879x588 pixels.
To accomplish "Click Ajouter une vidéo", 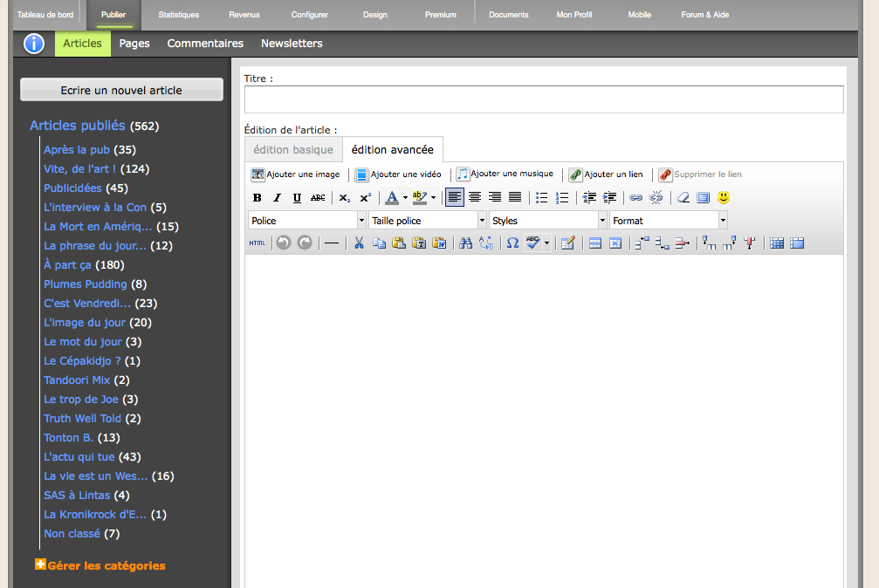I will click(399, 174).
